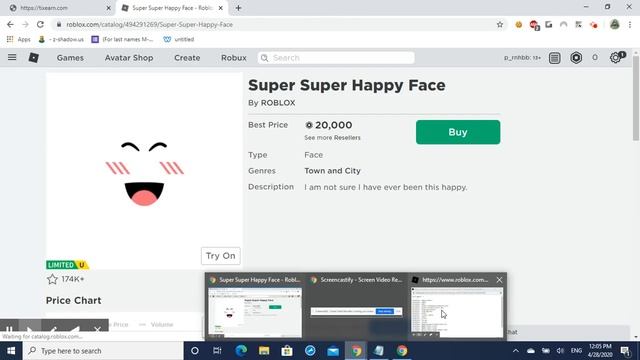Viewport: 640px width, 360px height.
Task: Open the Chrome profile avatar
Action: coord(614,24)
